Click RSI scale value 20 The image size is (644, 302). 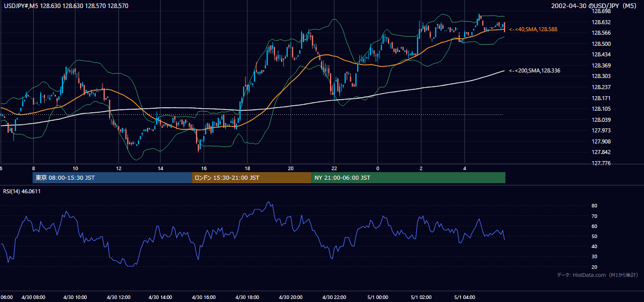(x=594, y=267)
